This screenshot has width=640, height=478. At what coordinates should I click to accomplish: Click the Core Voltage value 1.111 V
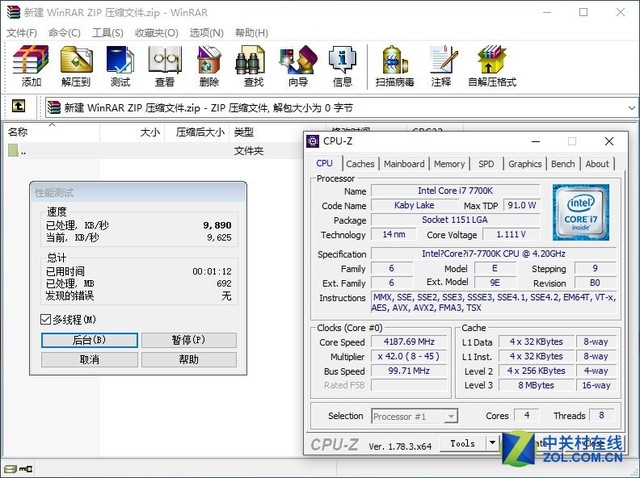(x=511, y=235)
